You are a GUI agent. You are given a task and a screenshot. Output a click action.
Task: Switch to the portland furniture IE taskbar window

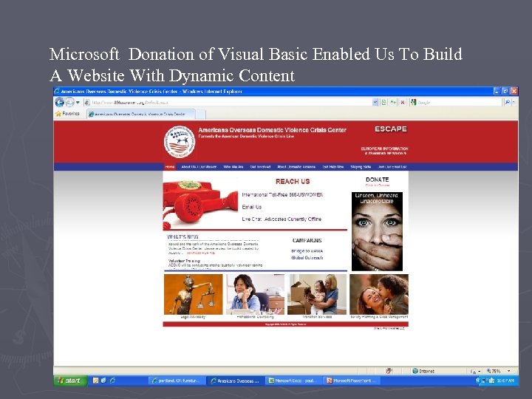point(177,381)
